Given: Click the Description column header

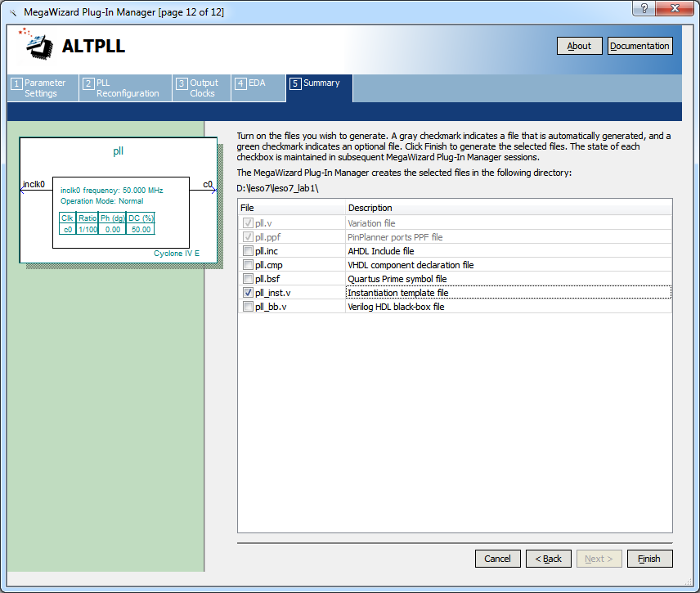Looking at the screenshot, I should point(509,208).
